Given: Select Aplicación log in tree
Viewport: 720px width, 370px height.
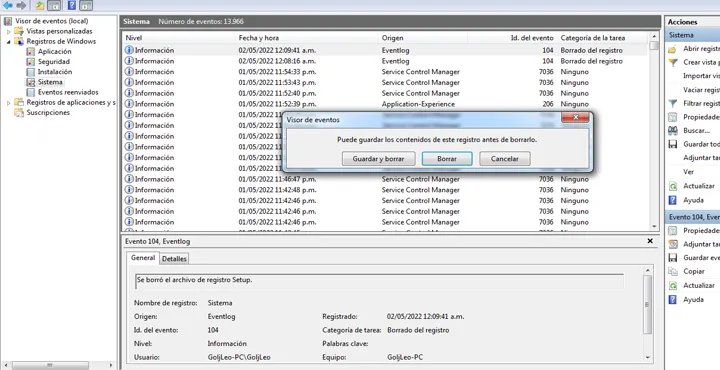Looking at the screenshot, I should click(54, 51).
